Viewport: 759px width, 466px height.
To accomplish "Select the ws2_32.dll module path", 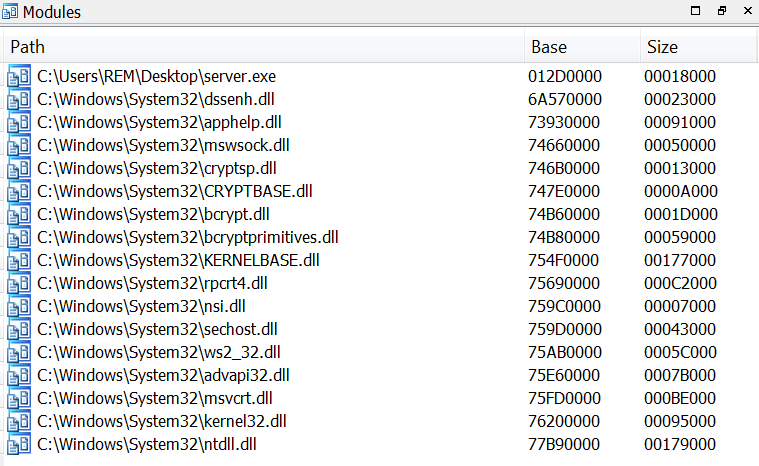I will pyautogui.click(x=159, y=352).
